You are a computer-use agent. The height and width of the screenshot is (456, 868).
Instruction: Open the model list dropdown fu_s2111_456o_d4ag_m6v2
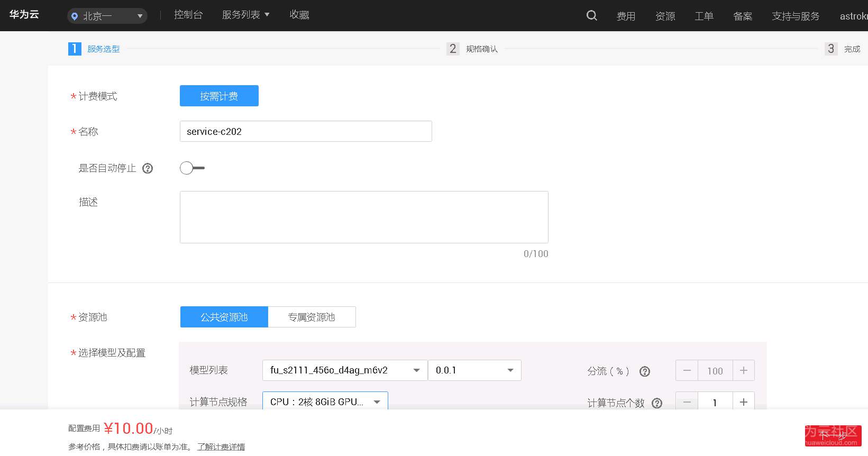(345, 370)
